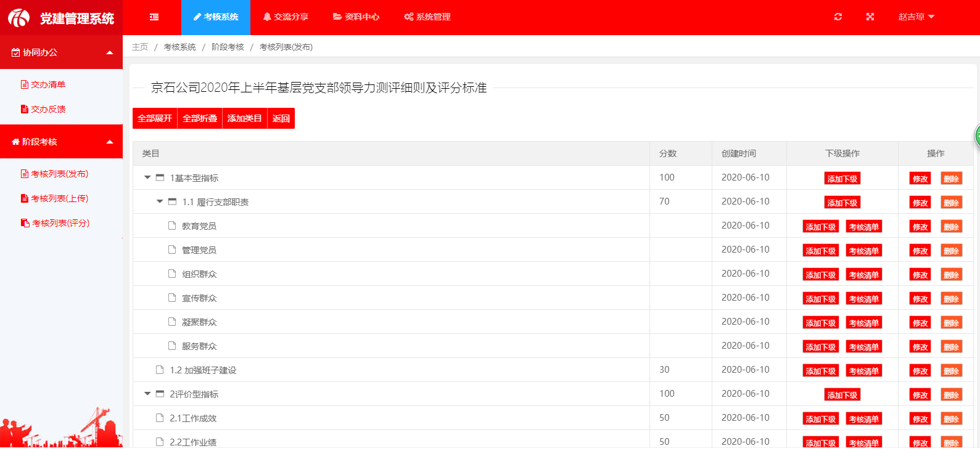Click the fullscreen expand icon
This screenshot has width=980, height=451.
870,17
